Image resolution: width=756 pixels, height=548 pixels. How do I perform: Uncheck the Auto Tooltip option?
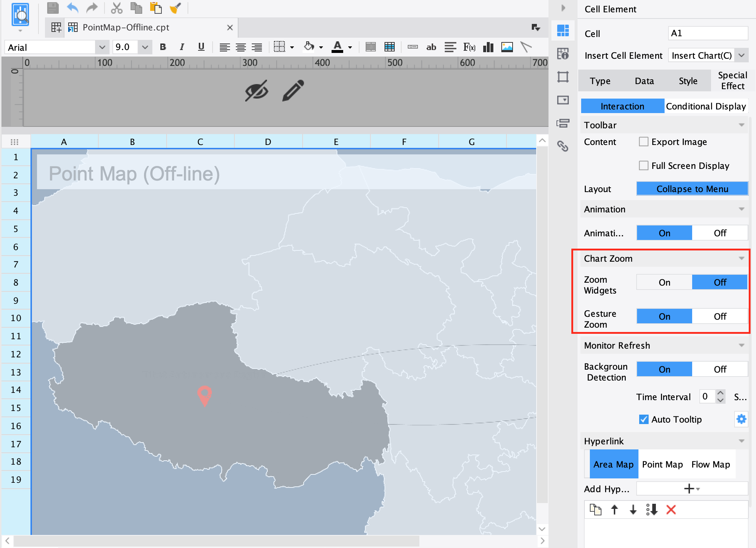coord(644,419)
